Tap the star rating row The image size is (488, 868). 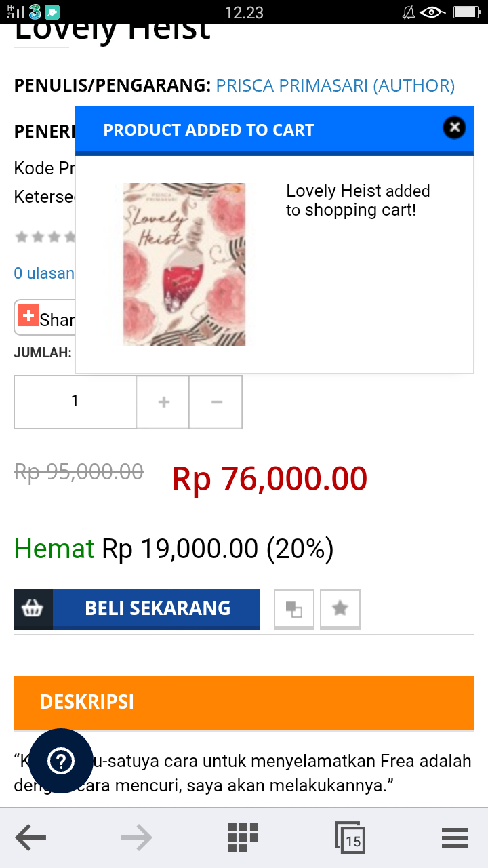click(x=45, y=237)
